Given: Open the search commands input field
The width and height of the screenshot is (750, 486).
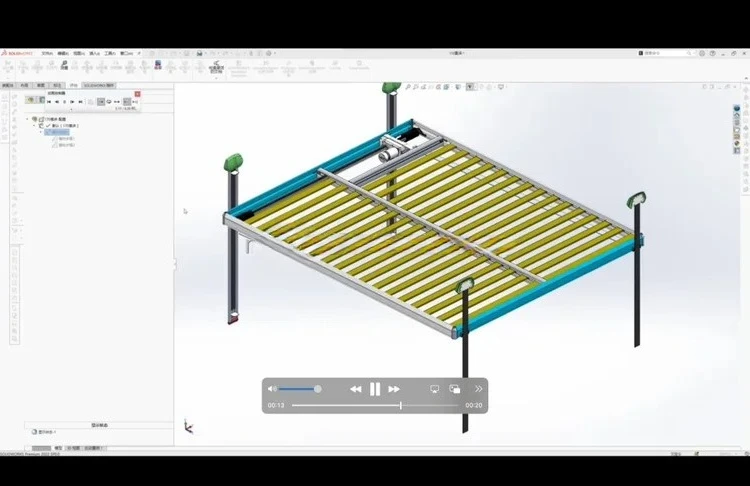Looking at the screenshot, I should pyautogui.click(x=667, y=53).
